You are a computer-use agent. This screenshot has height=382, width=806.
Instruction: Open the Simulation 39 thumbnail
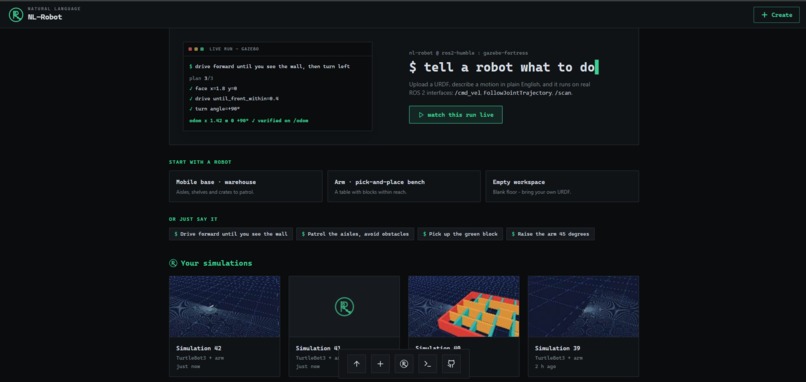click(x=583, y=306)
